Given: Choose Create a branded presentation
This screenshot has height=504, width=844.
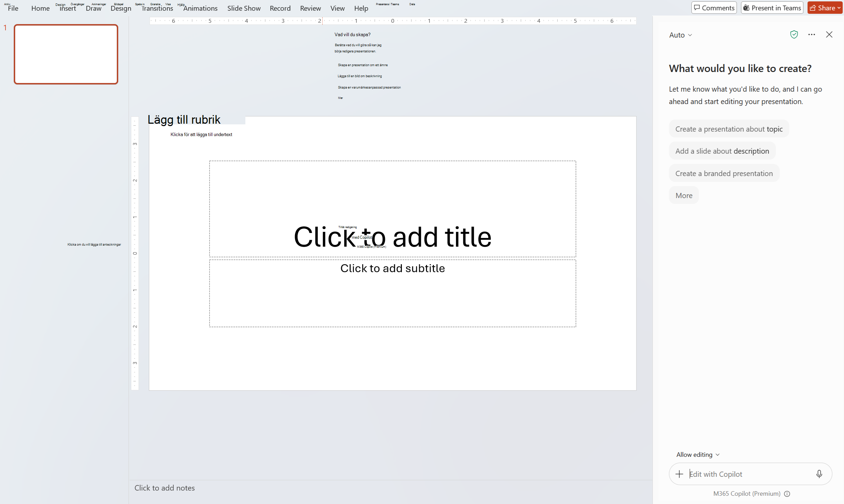Looking at the screenshot, I should pos(724,173).
